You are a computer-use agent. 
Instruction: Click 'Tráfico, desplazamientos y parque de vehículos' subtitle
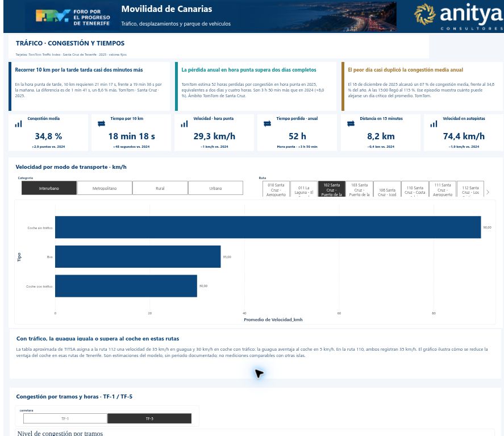coord(176,24)
